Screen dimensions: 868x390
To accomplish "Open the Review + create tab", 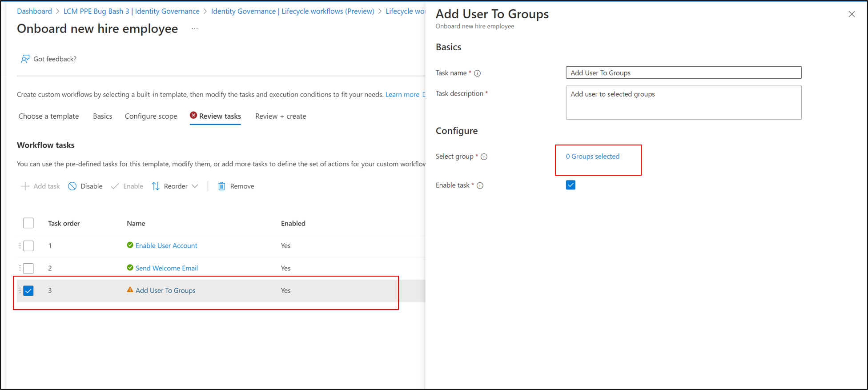I will coord(281,116).
